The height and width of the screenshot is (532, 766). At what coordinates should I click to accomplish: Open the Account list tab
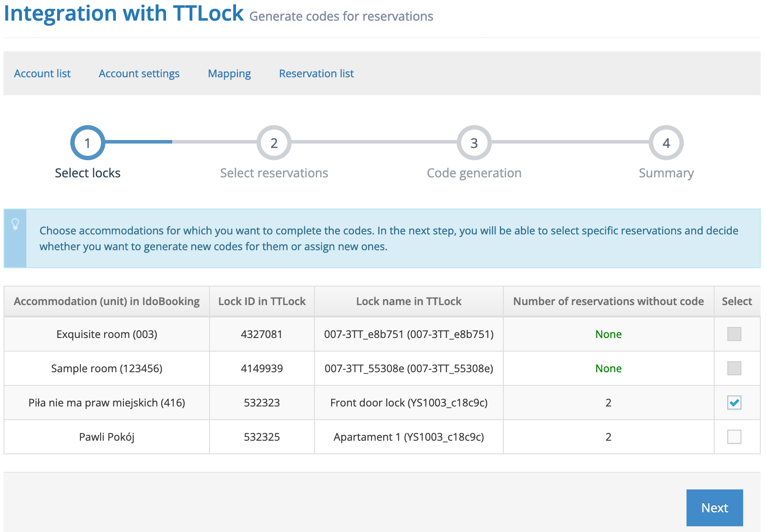pyautogui.click(x=42, y=73)
